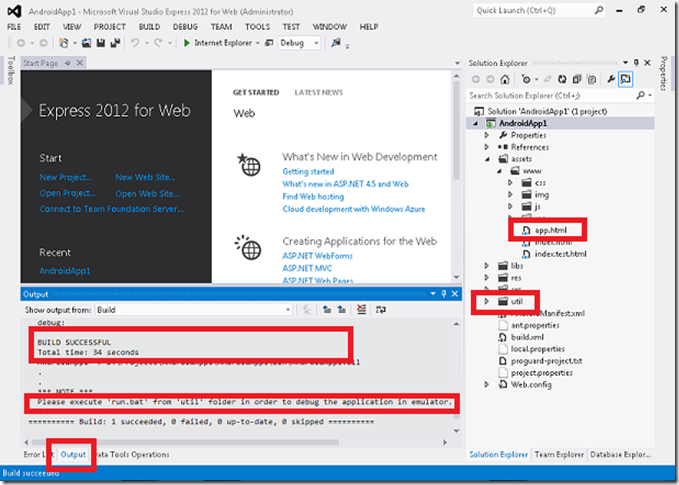The image size is (679, 485).
Task: Click Go to Next Message in Output toolbar
Action: 342,310
